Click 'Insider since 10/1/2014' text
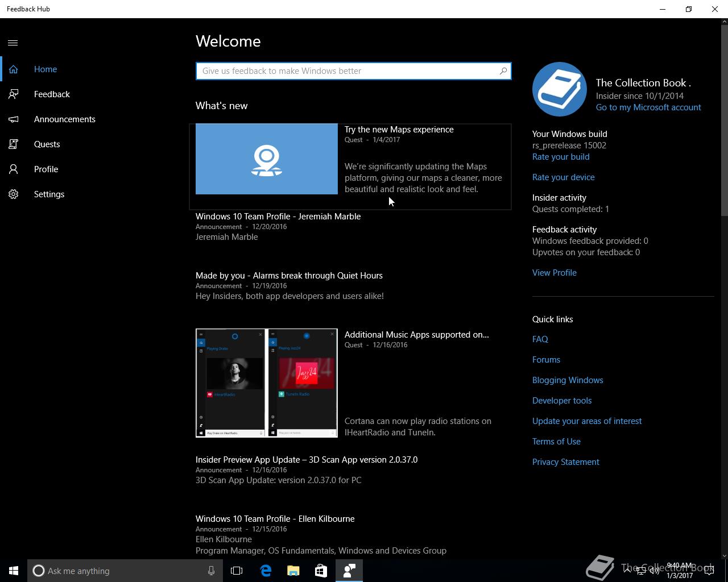Screen dimensions: 728x582 [640, 96]
